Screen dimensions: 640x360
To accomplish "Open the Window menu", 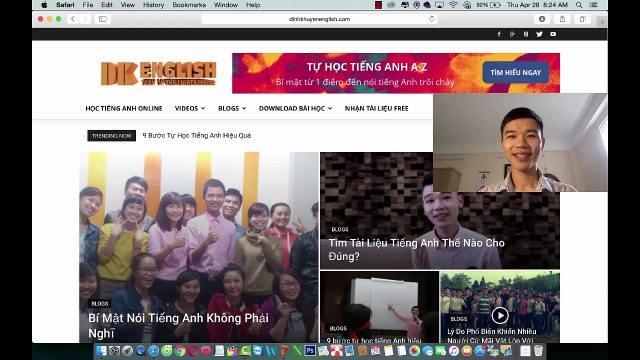I will (226, 5).
